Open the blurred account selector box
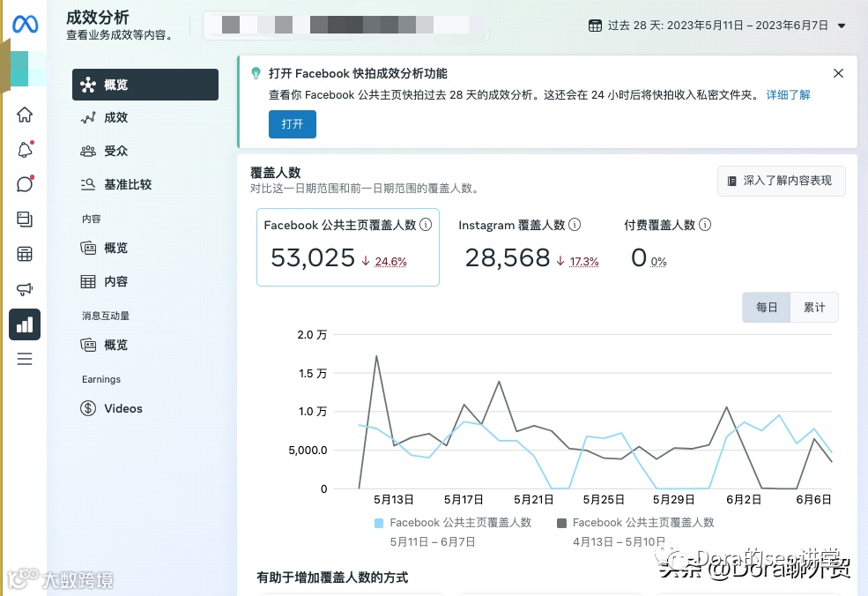 (346, 25)
